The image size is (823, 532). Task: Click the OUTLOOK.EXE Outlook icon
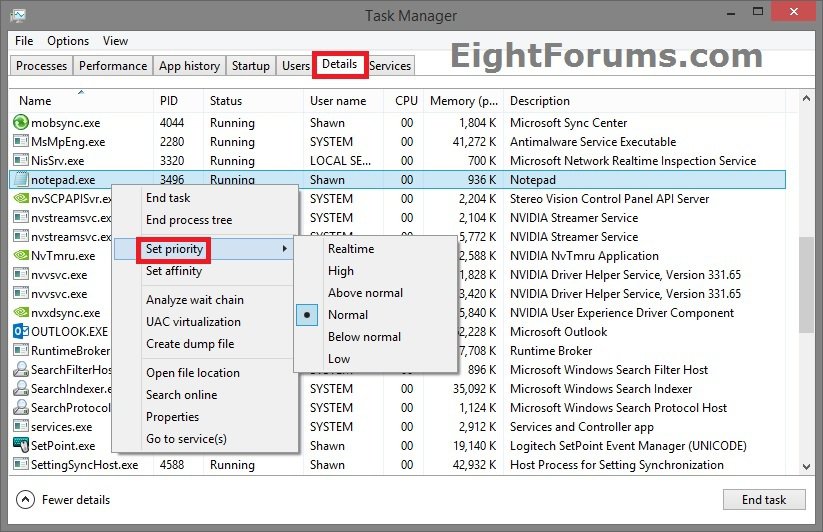21,332
